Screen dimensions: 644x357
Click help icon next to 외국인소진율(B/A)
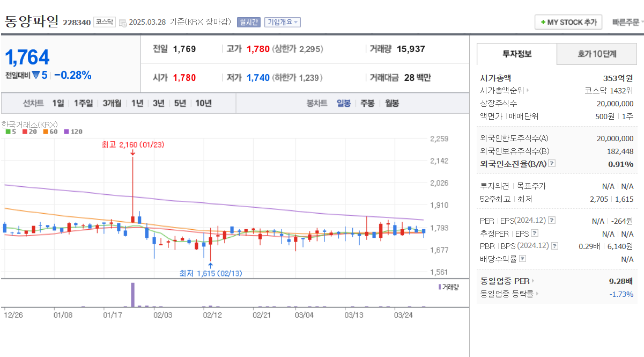pos(551,164)
